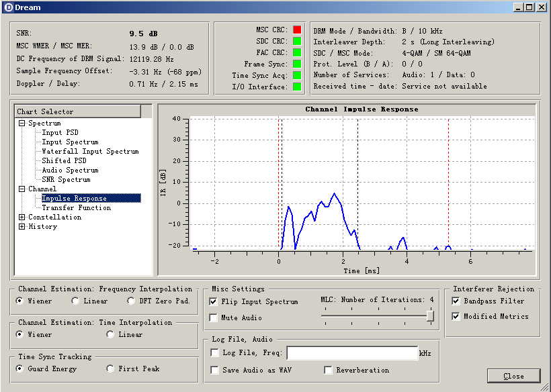Viewport: 551px width, 392px height.
Task: Collapse the Spectrum tree node
Action: pyautogui.click(x=22, y=123)
